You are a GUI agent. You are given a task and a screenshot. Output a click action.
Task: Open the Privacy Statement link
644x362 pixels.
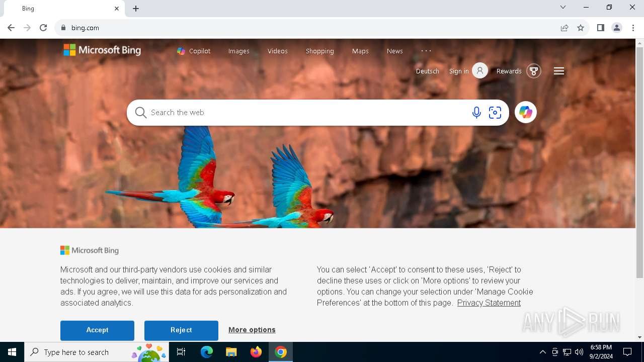click(489, 303)
